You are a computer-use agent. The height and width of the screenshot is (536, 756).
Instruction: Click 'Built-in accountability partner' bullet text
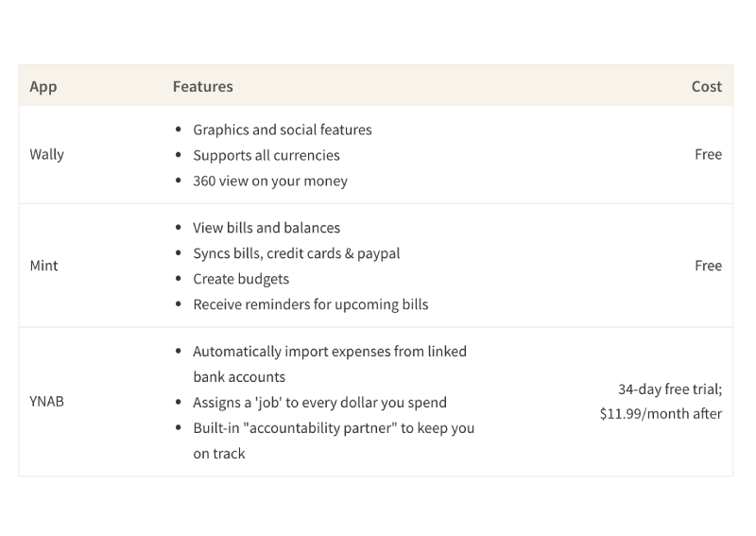[333, 428]
